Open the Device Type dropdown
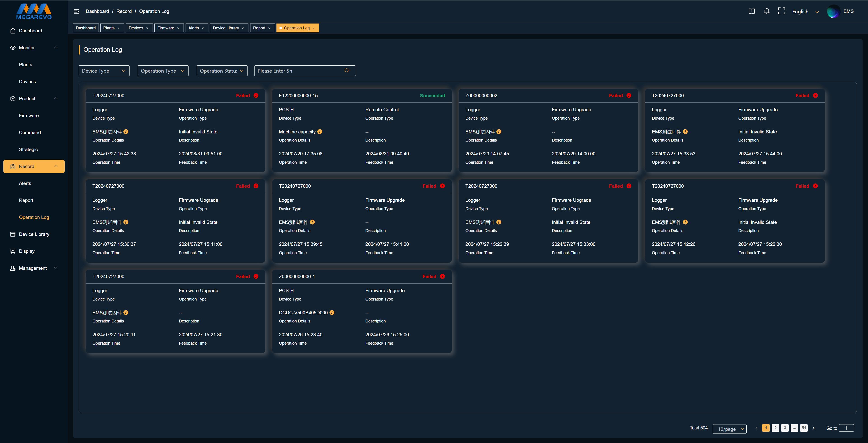This screenshot has width=868, height=443. click(104, 71)
